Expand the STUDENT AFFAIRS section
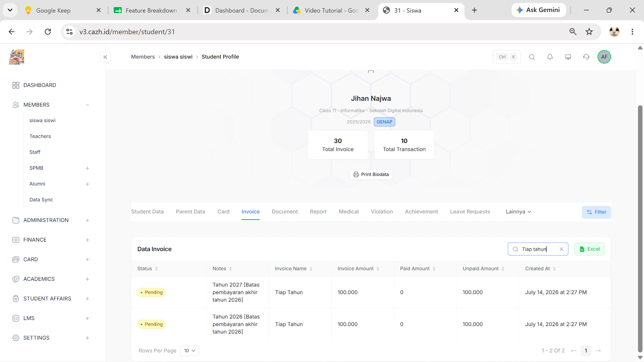The width and height of the screenshot is (644, 362). pos(87,299)
